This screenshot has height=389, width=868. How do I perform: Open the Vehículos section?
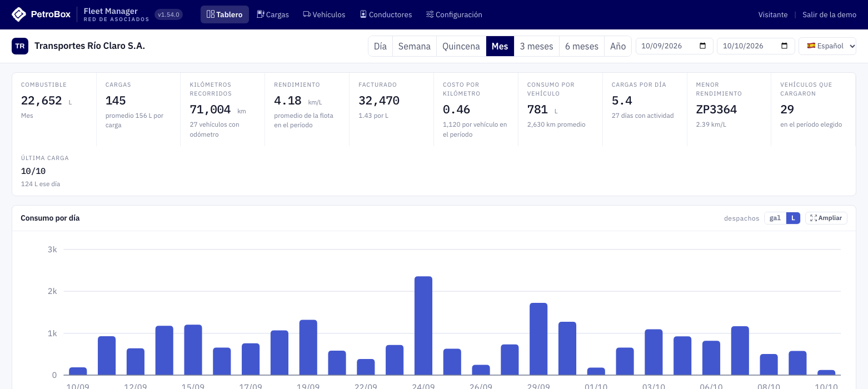324,14
